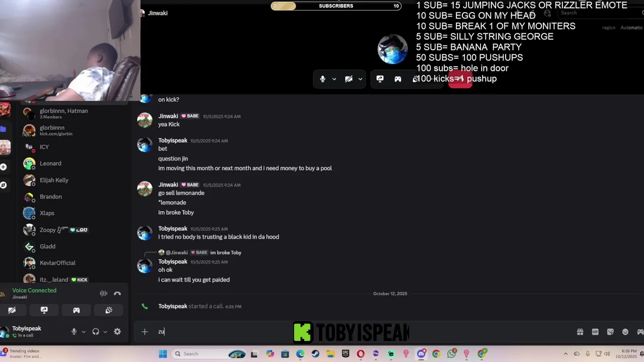Viewport: 644px width, 362px height.
Task: Open DM with Leonard
Action: (x=74, y=163)
